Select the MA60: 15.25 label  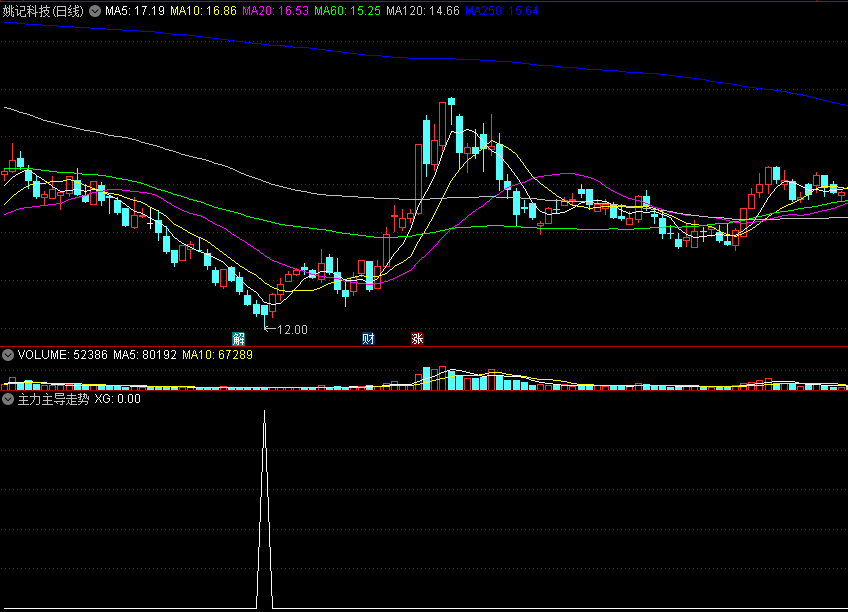[347, 11]
